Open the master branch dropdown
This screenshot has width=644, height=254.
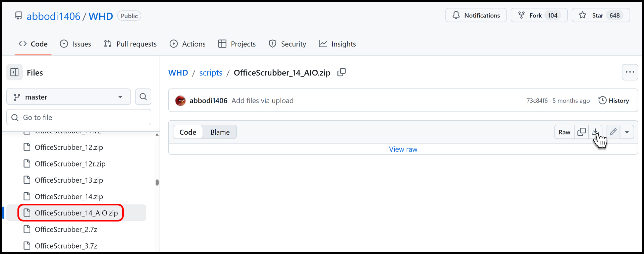pos(68,97)
